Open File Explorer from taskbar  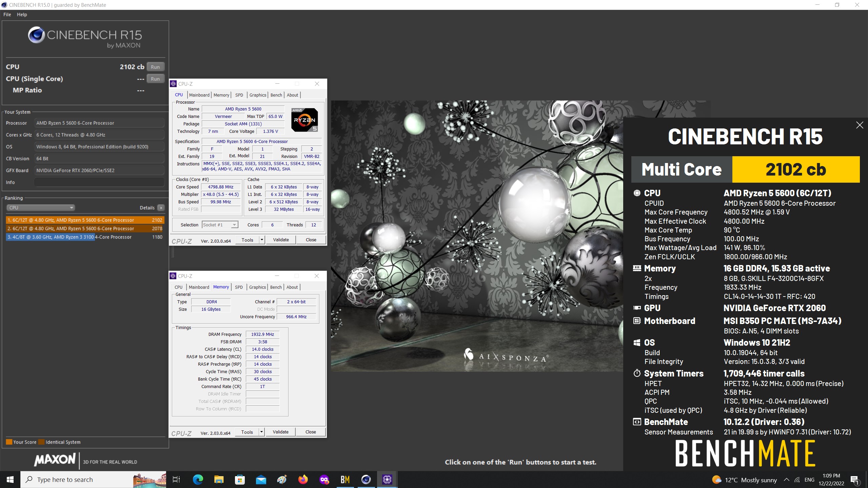coord(219,480)
